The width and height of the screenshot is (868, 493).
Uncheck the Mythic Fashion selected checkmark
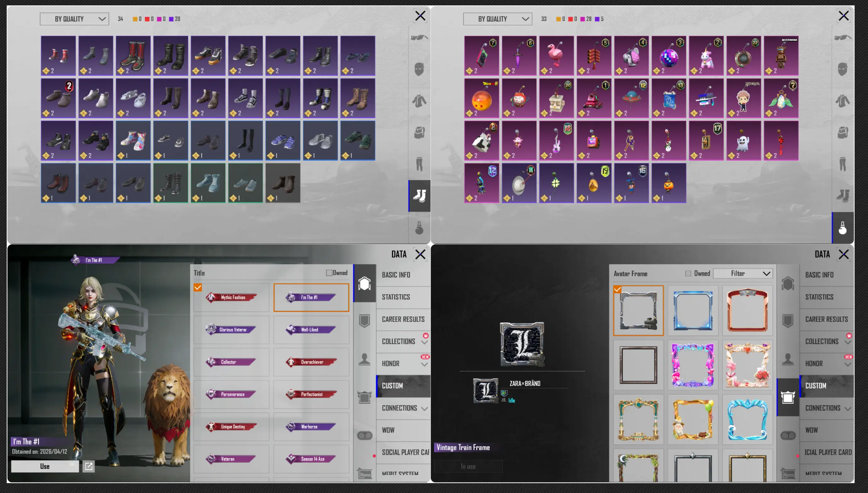point(198,288)
